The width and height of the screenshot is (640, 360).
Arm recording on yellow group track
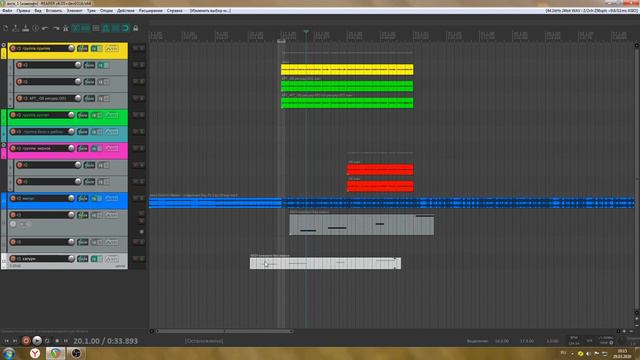(x=13, y=48)
